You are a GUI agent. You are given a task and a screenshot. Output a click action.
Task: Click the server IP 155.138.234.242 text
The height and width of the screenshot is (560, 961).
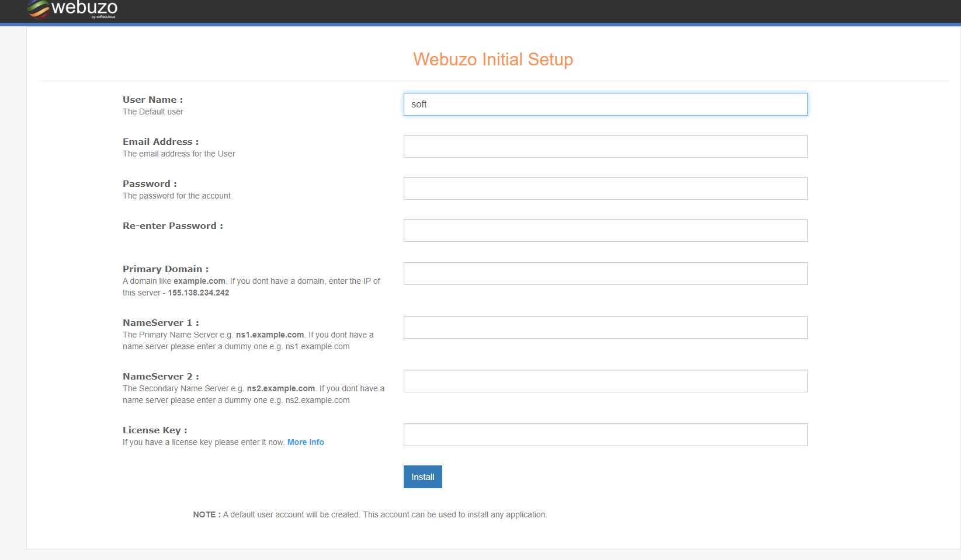199,293
